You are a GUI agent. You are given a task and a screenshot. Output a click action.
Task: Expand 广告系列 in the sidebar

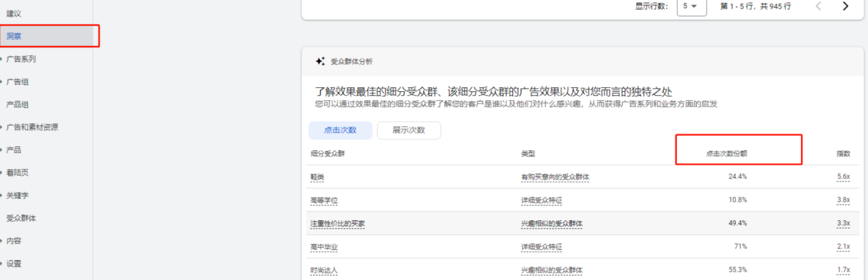[x=21, y=59]
